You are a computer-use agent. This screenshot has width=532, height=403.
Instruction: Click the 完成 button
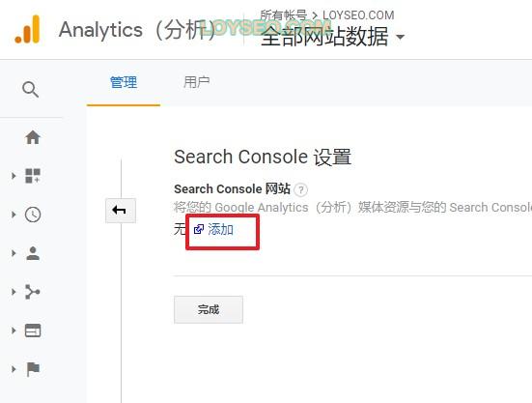(209, 309)
